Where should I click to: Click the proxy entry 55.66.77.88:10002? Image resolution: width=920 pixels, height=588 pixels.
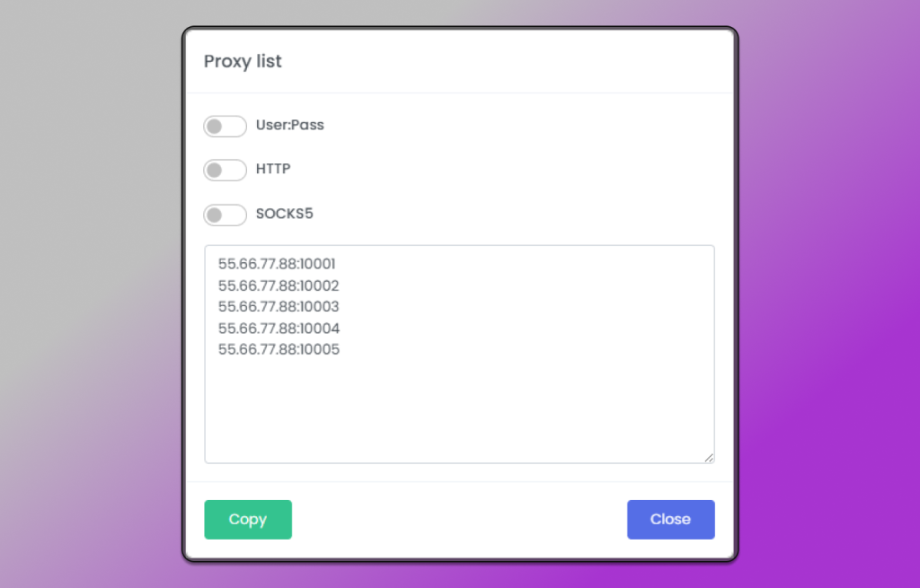click(277, 285)
